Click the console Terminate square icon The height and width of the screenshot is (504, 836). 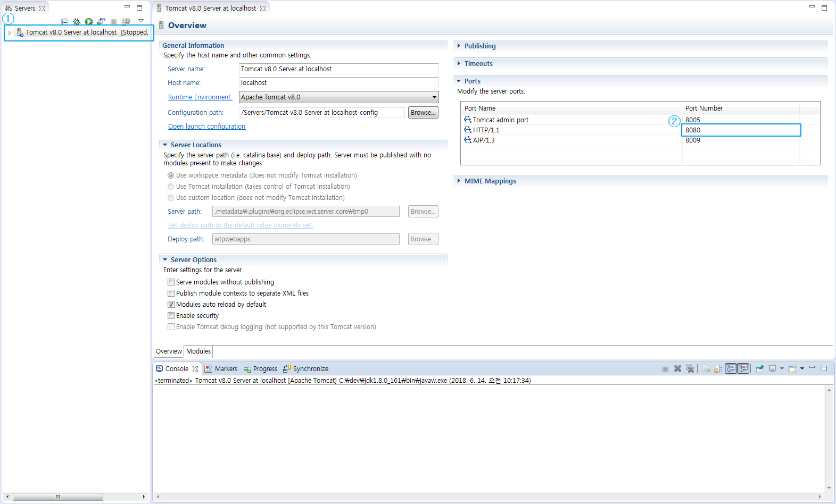665,368
